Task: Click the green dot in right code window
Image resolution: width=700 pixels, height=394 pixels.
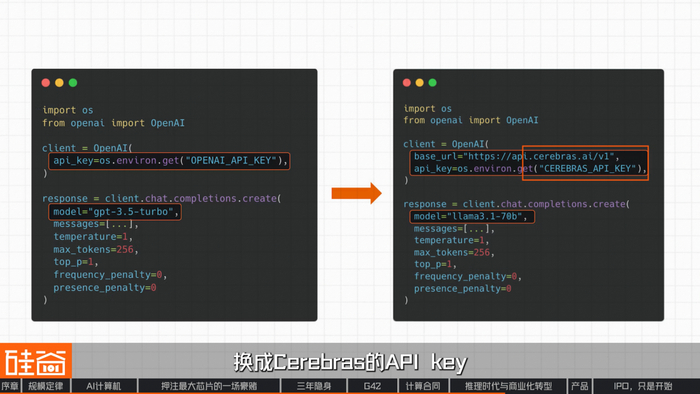Action: pos(433,83)
